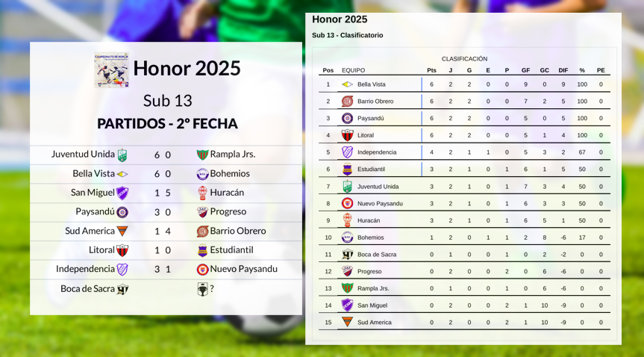Click the Sub 13 - Clasificatorio heading
The height and width of the screenshot is (357, 644).
point(348,35)
